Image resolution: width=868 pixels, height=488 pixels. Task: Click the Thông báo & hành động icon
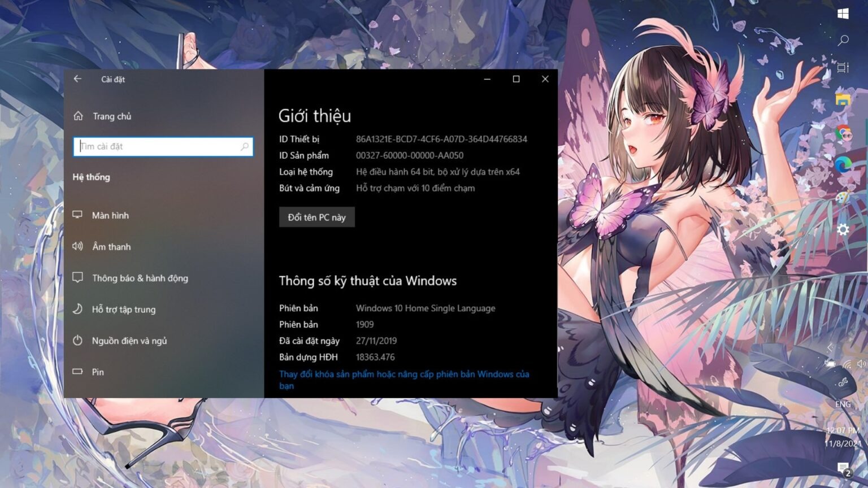[x=77, y=277]
